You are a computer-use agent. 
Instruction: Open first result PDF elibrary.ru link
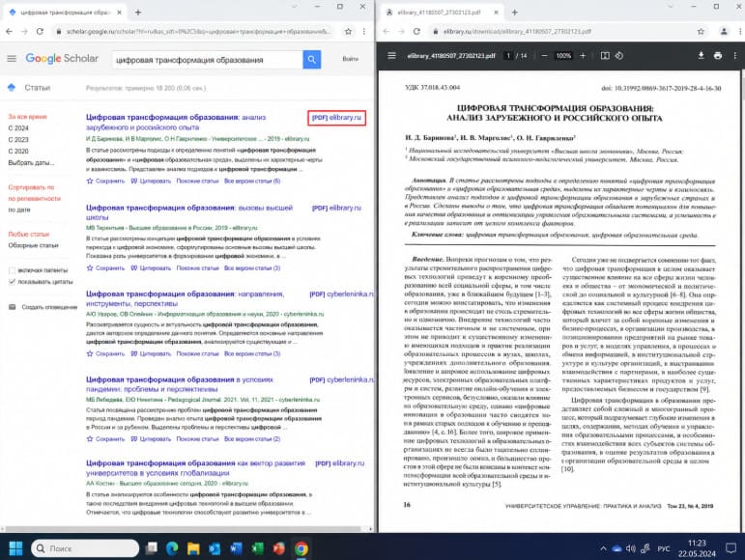[336, 117]
